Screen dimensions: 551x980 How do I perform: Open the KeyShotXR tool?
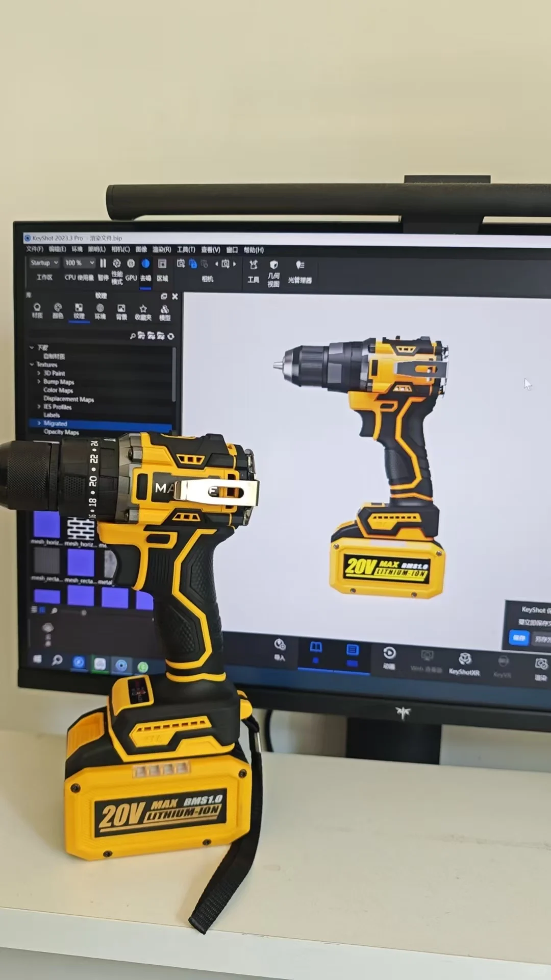pyautogui.click(x=464, y=665)
